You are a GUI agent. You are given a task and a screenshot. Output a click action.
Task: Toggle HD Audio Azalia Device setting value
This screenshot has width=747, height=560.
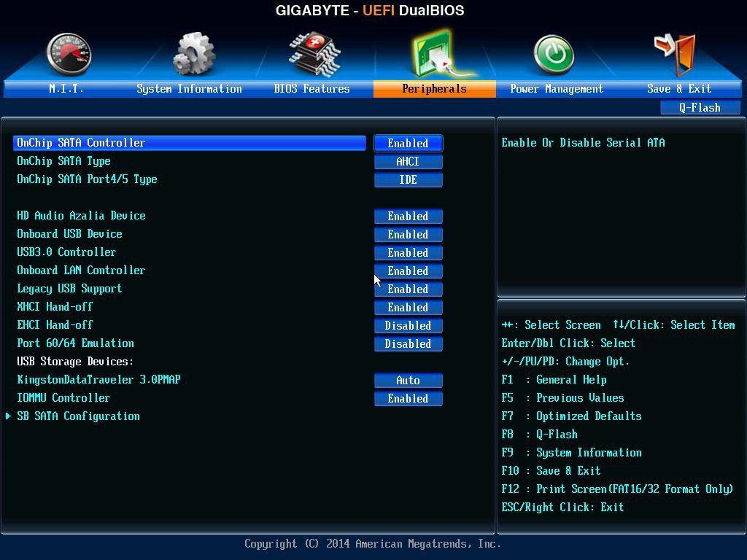pyautogui.click(x=409, y=216)
